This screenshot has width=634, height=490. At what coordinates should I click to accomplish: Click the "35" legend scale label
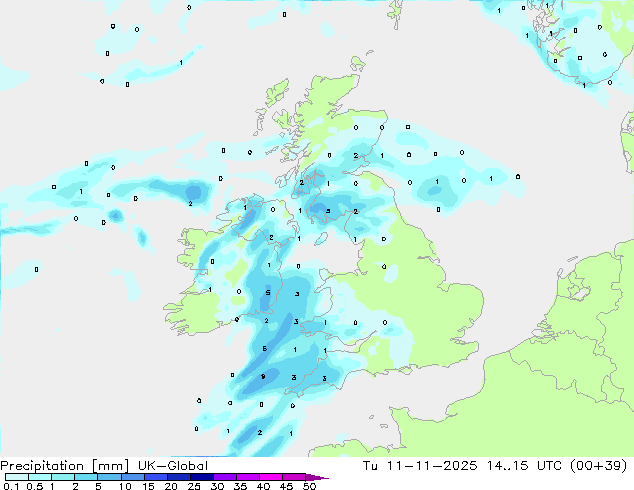point(241,486)
